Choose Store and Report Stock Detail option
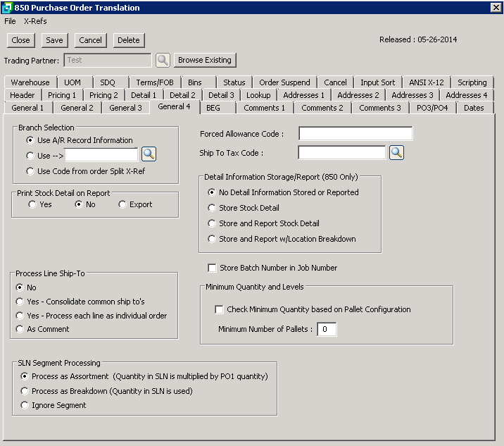The height and width of the screenshot is (446, 504). point(212,223)
